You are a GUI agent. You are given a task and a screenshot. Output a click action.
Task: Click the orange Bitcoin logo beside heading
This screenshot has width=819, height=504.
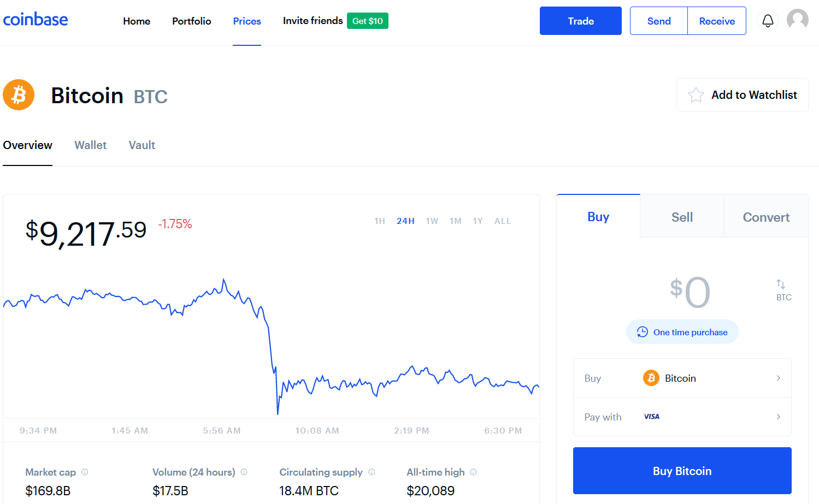point(19,95)
